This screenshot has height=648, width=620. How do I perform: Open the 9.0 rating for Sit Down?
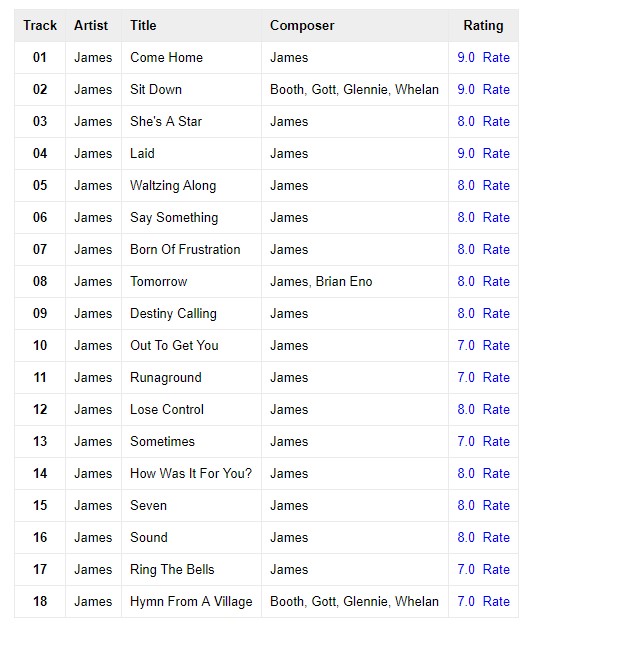tap(466, 89)
